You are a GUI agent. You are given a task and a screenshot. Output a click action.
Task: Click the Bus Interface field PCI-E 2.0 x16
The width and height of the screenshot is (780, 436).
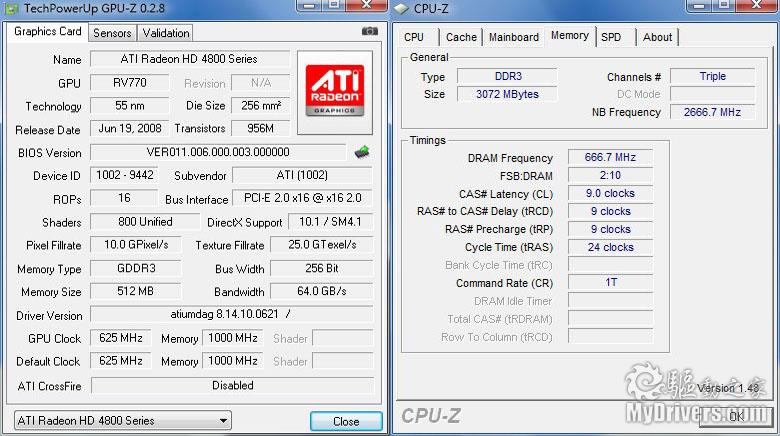coord(302,198)
